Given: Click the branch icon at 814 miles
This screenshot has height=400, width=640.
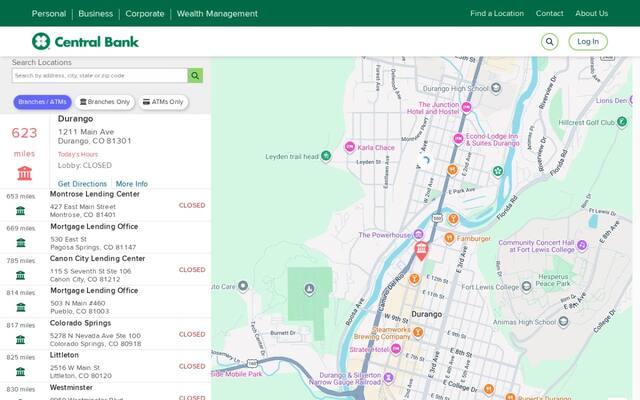Looking at the screenshot, I should [x=20, y=307].
